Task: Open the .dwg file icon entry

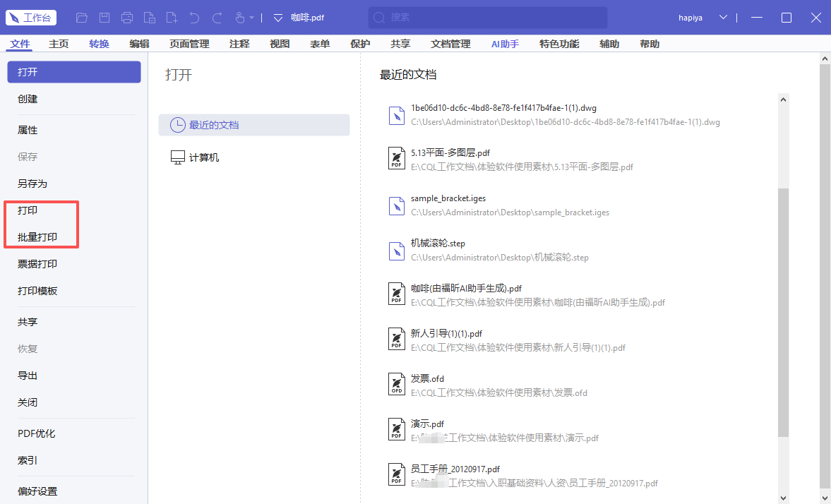Action: point(396,115)
